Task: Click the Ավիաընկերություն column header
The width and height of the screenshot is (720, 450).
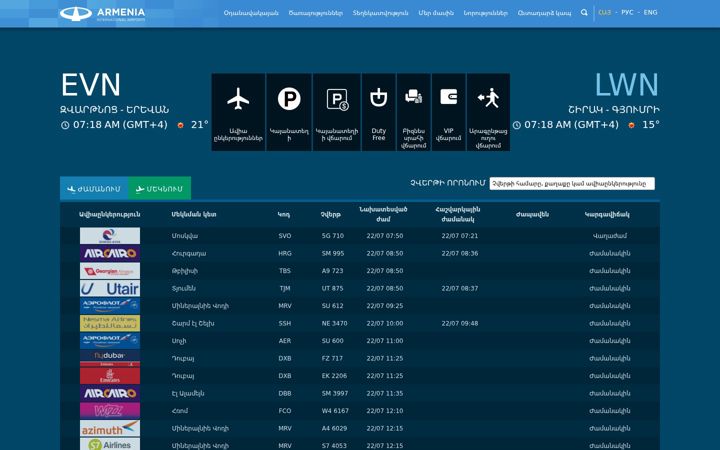Action: coord(110,214)
